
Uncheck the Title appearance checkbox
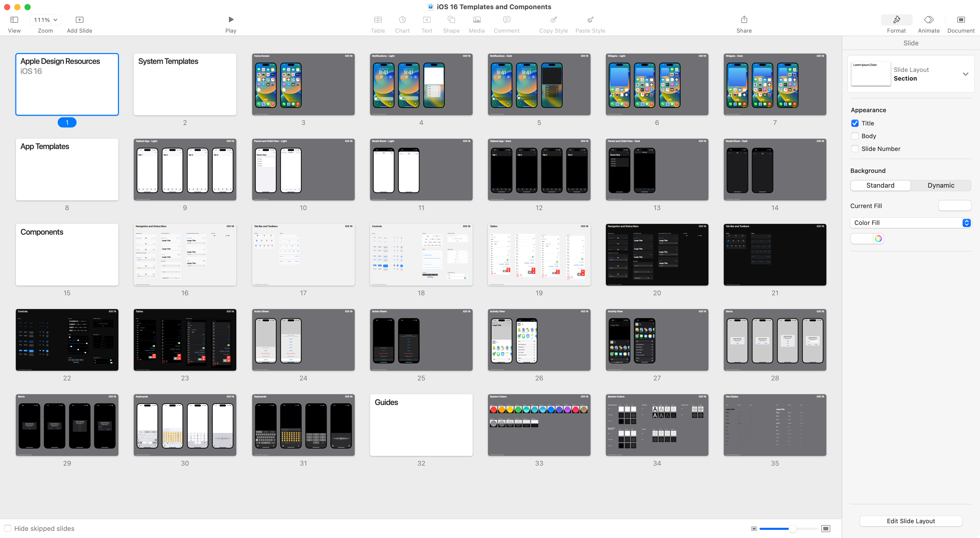[x=855, y=123]
